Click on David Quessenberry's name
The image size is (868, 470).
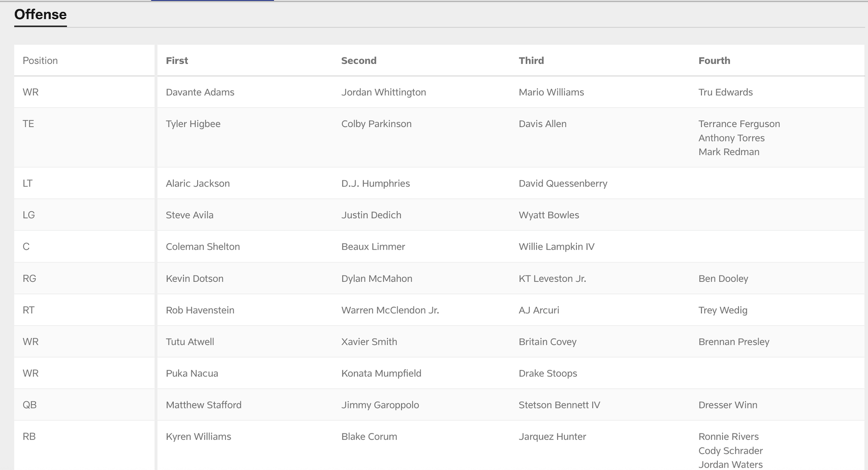563,183
